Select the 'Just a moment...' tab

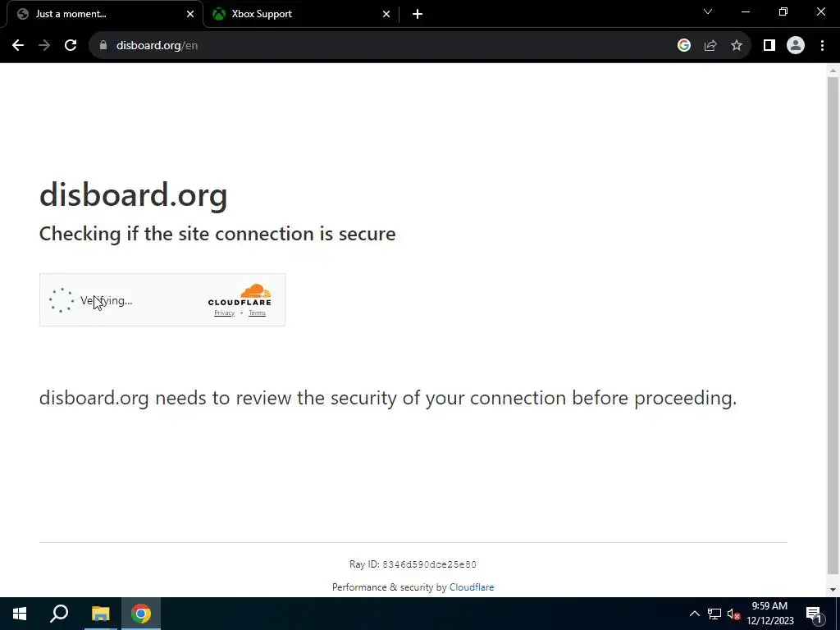point(104,14)
